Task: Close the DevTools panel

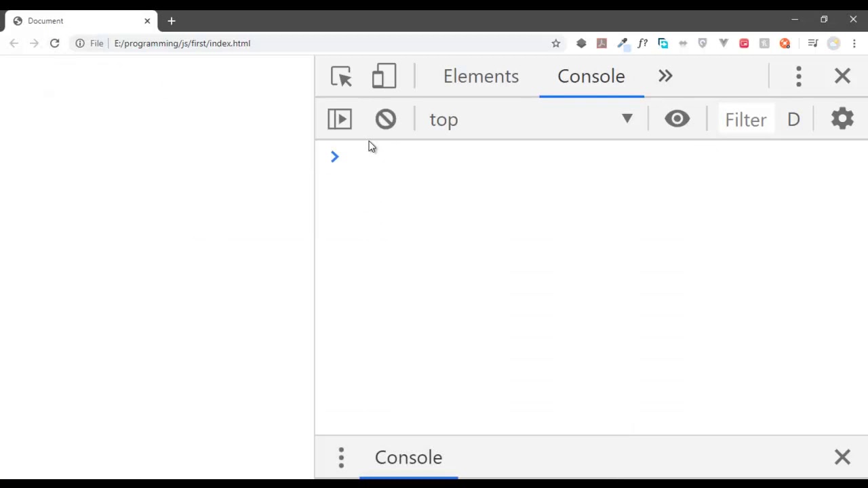Action: click(x=842, y=76)
